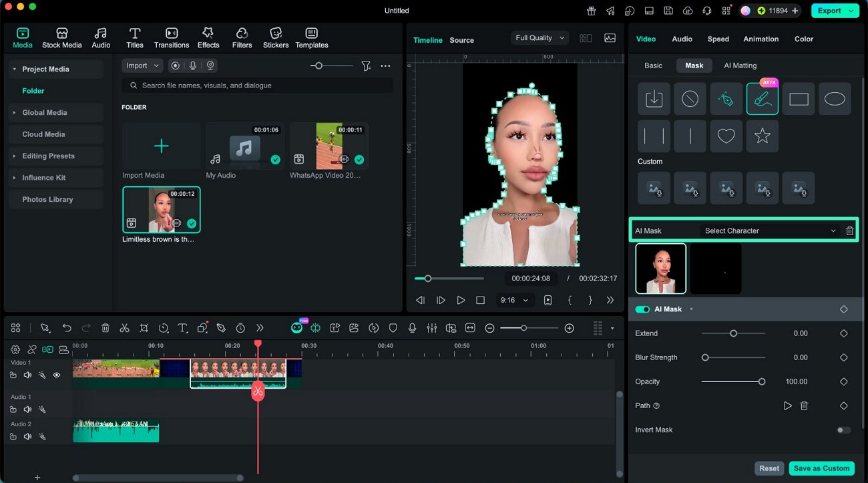Switch to the Audio properties tab
868x483 pixels.
coord(682,39)
